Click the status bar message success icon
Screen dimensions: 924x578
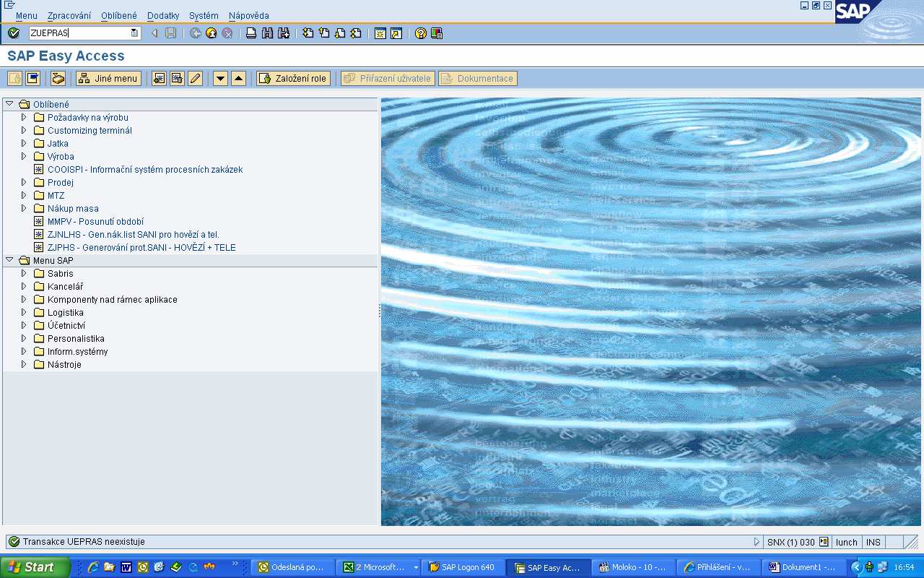coord(14,542)
